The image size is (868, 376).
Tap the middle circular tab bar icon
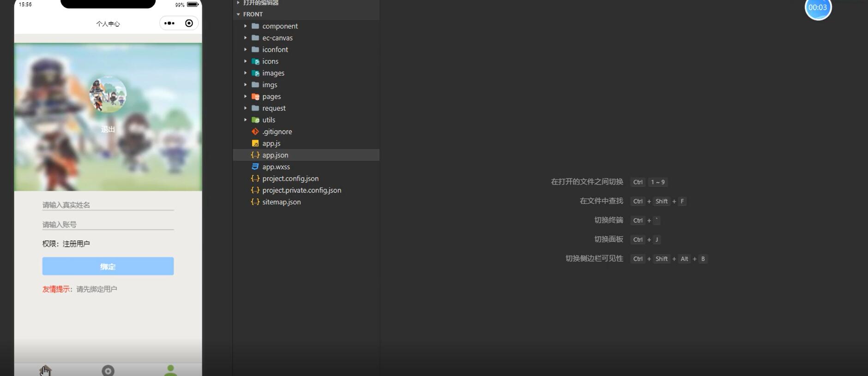click(x=108, y=370)
